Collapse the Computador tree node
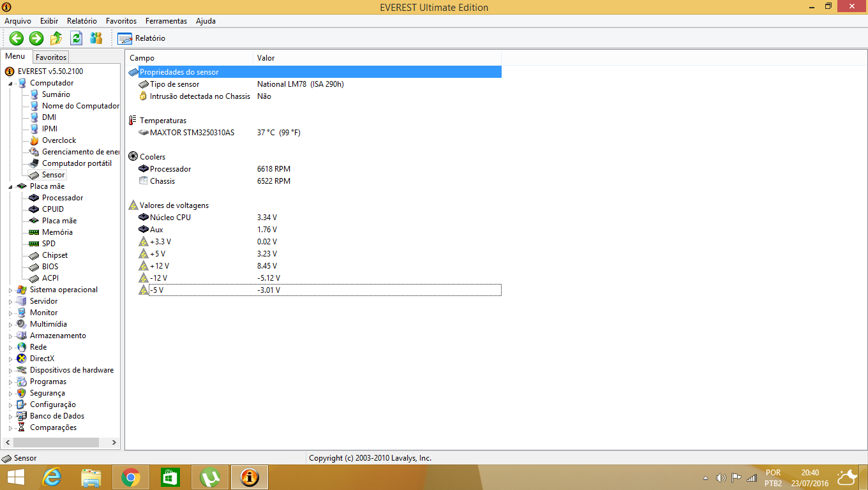Viewport: 868px width, 490px height. (x=11, y=83)
